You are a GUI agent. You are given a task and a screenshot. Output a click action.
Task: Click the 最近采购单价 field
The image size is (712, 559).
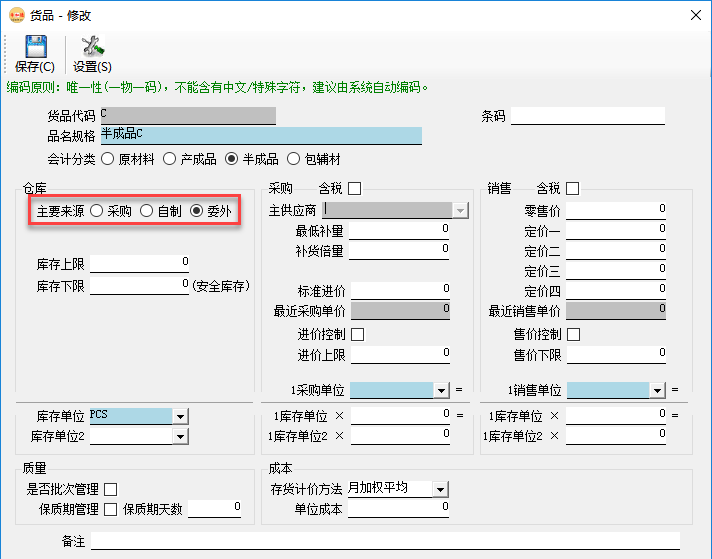[400, 311]
